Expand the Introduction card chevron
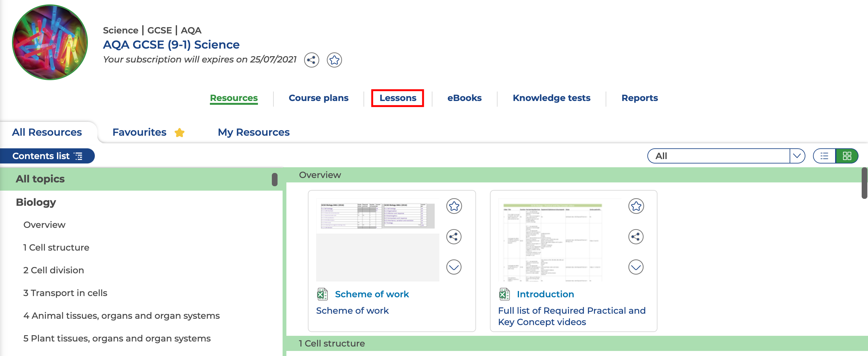 (635, 267)
